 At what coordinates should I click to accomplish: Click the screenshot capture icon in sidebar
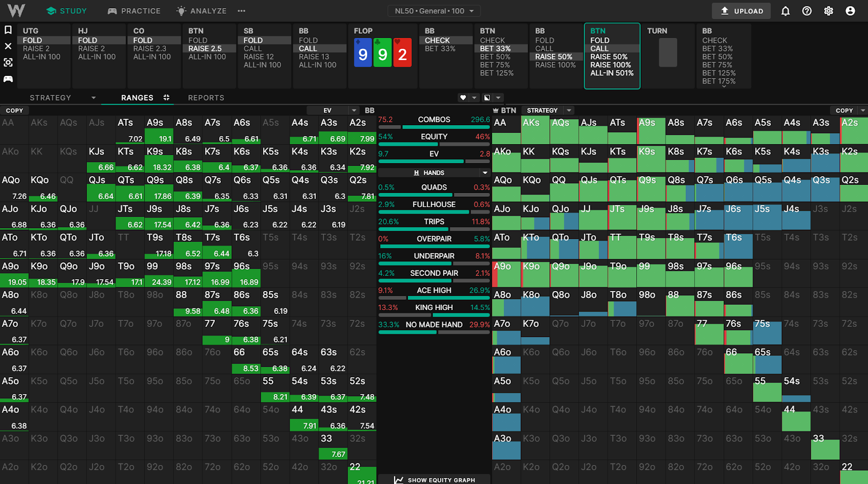8,62
